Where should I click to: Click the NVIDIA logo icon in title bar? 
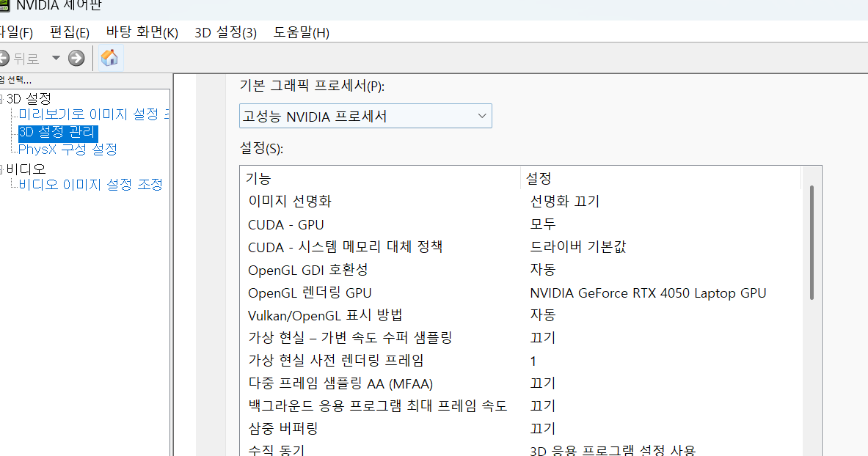[x=4, y=6]
